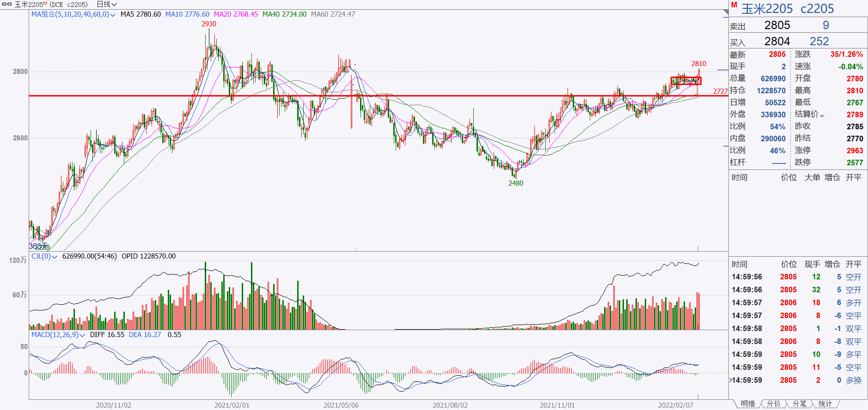Viewport: 868px width, 410px height.
Task: Switch to the 明细 tab
Action: (747, 404)
